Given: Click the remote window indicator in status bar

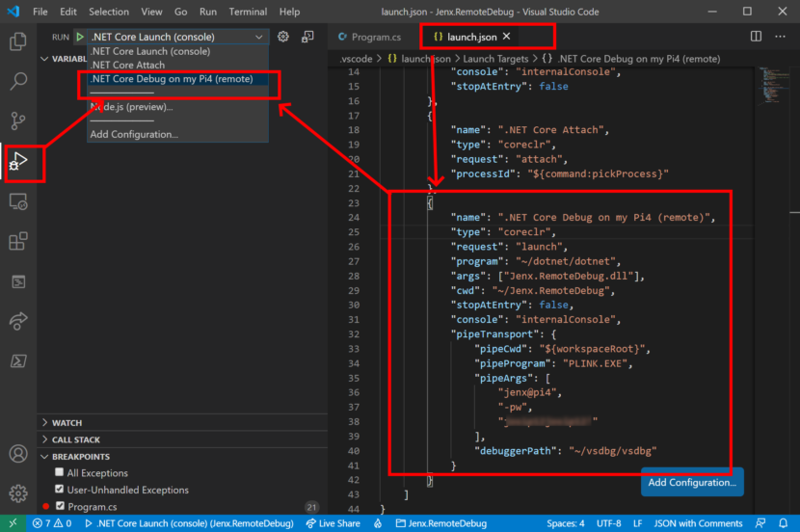Looking at the screenshot, I should pos(13,523).
